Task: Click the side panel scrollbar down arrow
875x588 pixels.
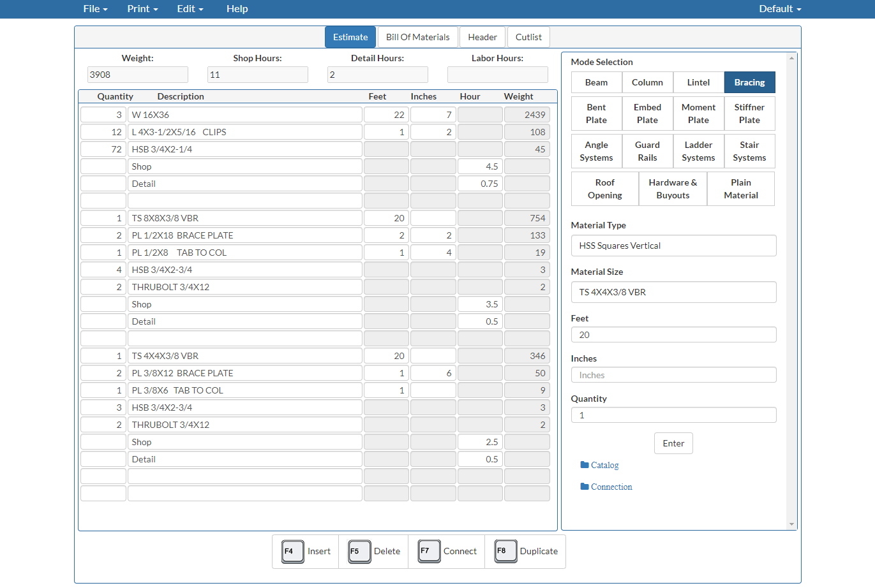Action: click(x=792, y=524)
